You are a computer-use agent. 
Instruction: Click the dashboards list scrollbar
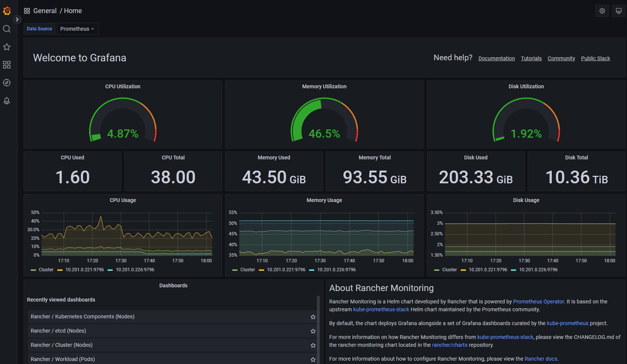click(318, 329)
